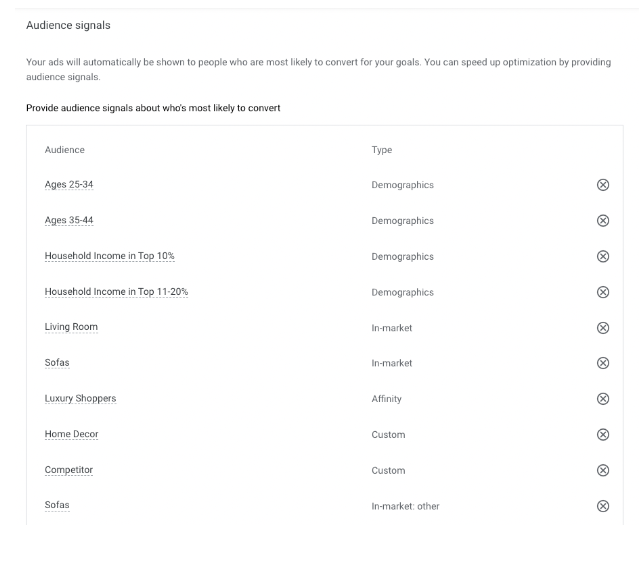Remove the Living Room in-market audience
The image size is (640, 561).
click(602, 328)
